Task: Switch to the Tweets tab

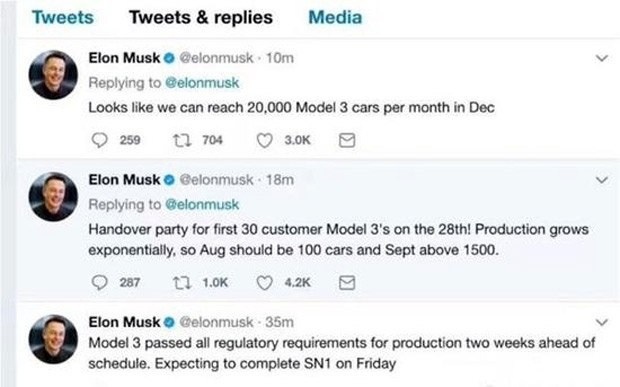Action: click(62, 17)
